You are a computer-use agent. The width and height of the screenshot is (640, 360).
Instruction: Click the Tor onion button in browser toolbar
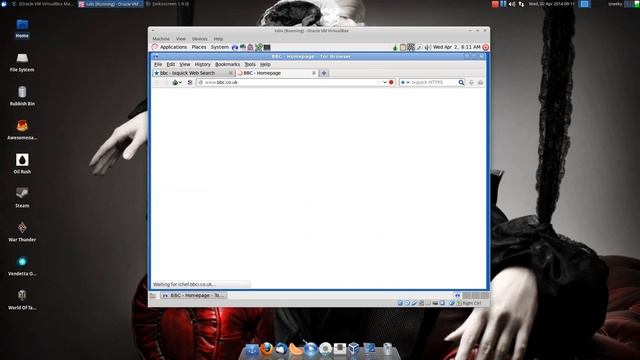[175, 82]
